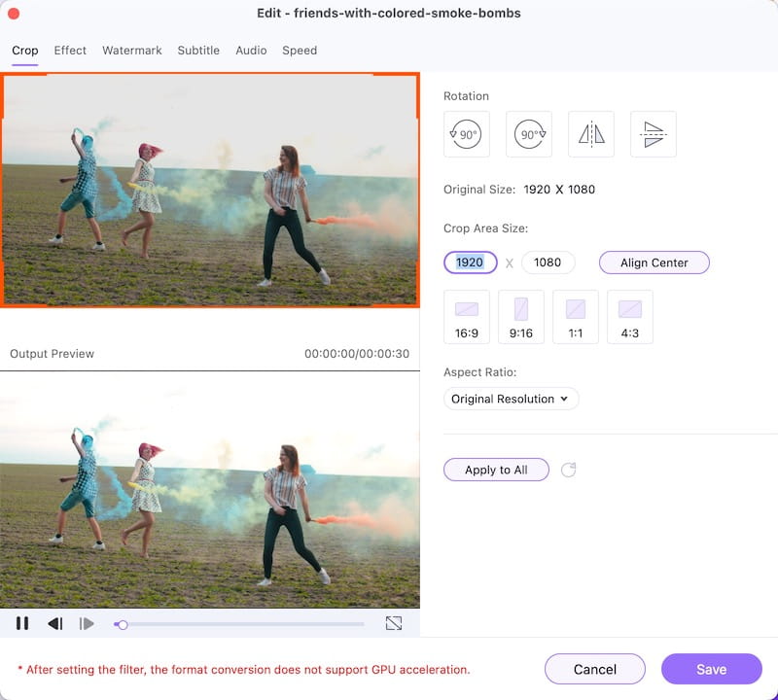Save the edit changes
The height and width of the screenshot is (700, 778).
click(x=711, y=669)
